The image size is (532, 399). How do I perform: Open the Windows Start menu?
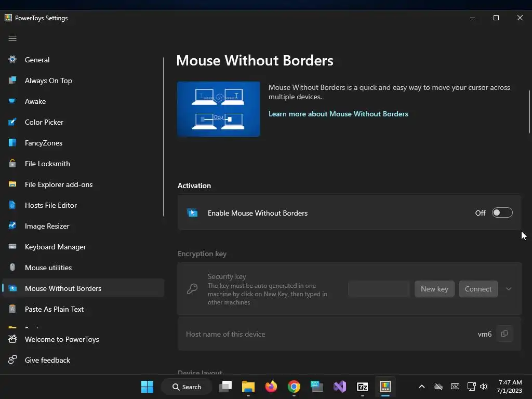147,387
